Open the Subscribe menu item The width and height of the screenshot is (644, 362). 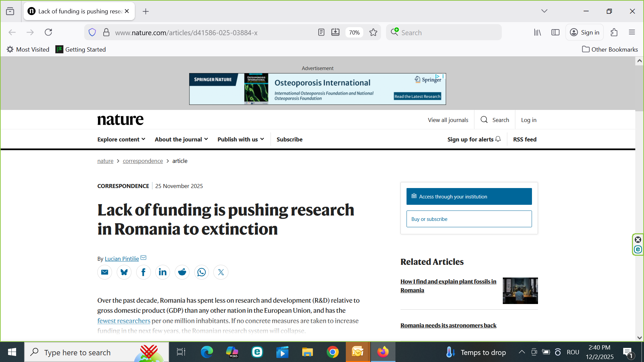[289, 139]
